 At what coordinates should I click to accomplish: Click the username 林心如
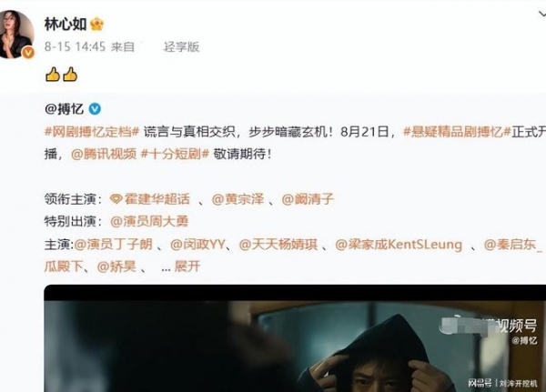[66, 25]
